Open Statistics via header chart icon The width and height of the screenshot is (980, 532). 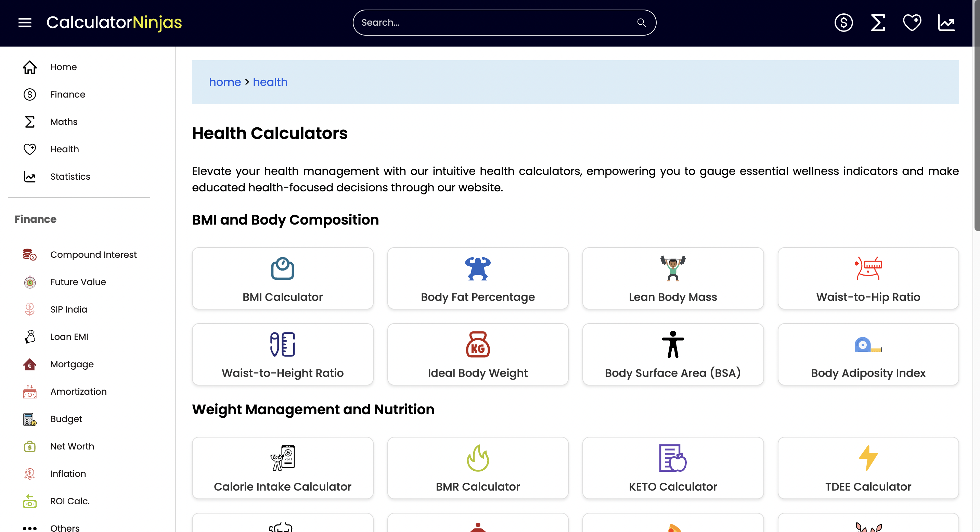[x=946, y=23]
